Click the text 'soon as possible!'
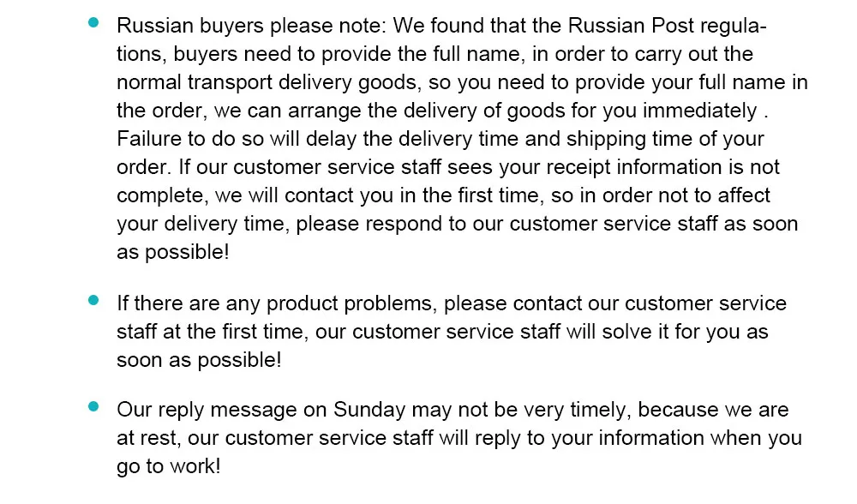The height and width of the screenshot is (504, 857). coord(199,360)
